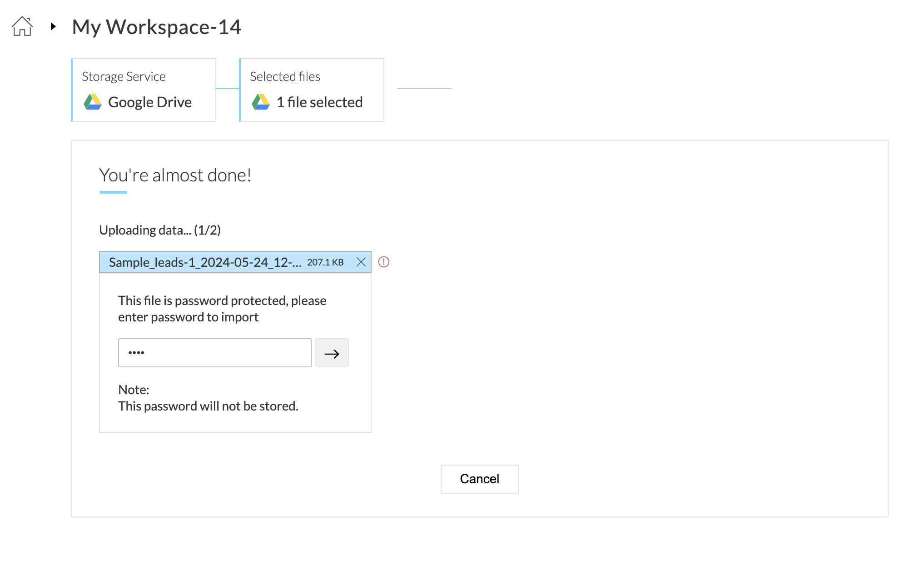Select the Sample_leads-1 file name
Screen dimensions: 924x561
205,262
